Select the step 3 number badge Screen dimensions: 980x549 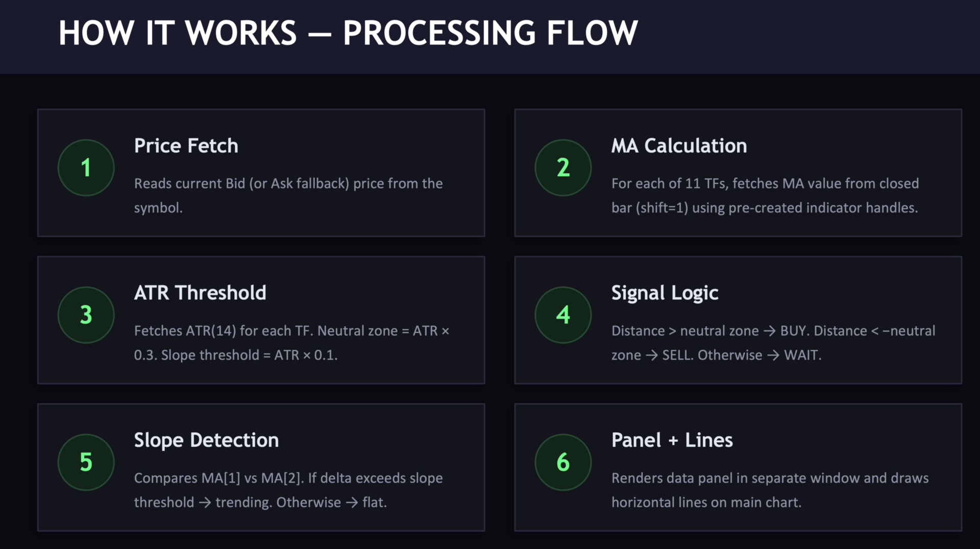click(x=86, y=315)
